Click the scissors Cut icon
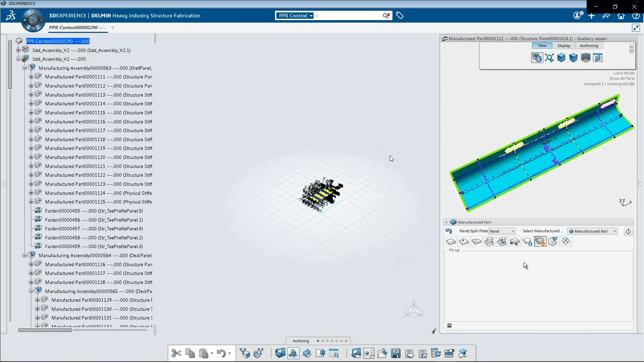The width and height of the screenshot is (644, 362). point(176,353)
